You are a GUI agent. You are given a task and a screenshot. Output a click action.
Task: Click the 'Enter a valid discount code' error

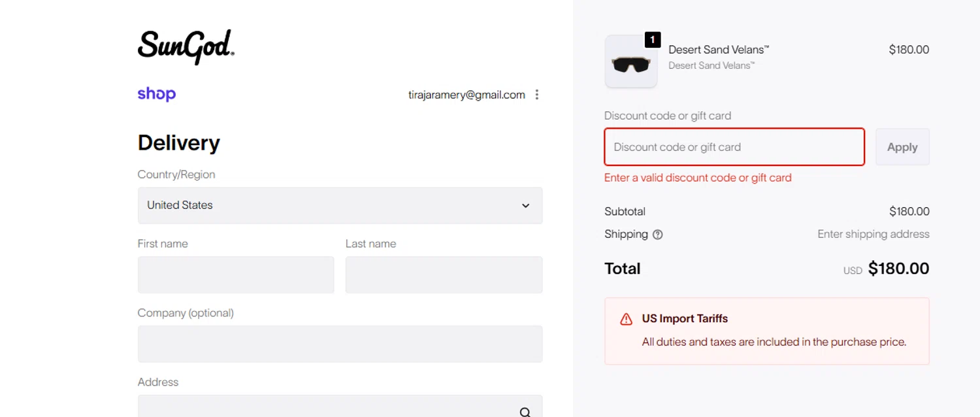(x=698, y=178)
